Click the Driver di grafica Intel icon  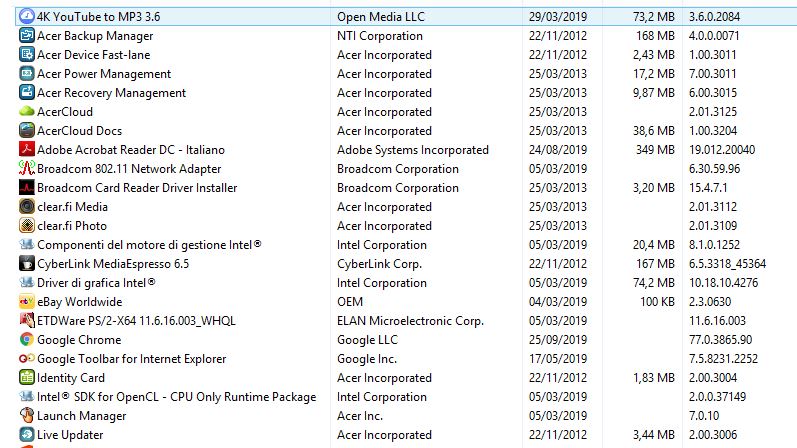point(26,282)
